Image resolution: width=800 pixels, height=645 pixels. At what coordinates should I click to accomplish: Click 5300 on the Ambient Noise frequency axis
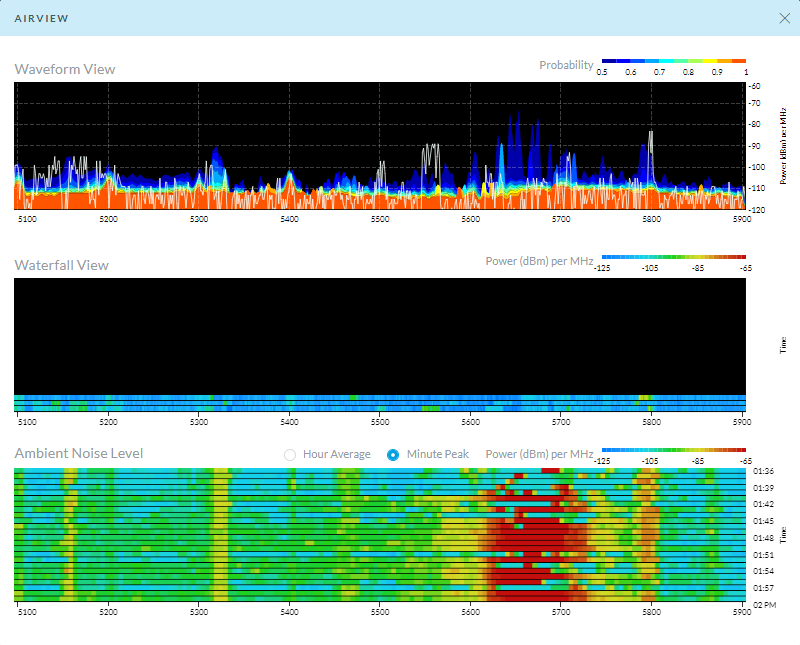point(198,612)
